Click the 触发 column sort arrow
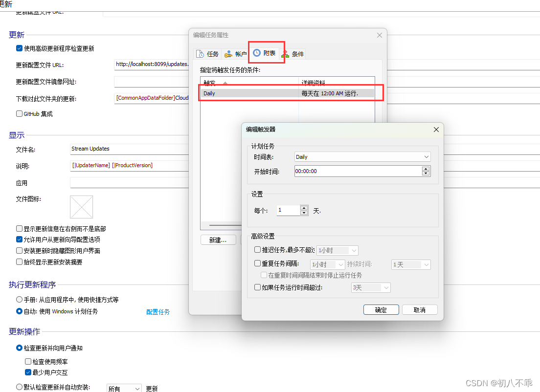Viewport: 540px width, 392px height. 225,82
